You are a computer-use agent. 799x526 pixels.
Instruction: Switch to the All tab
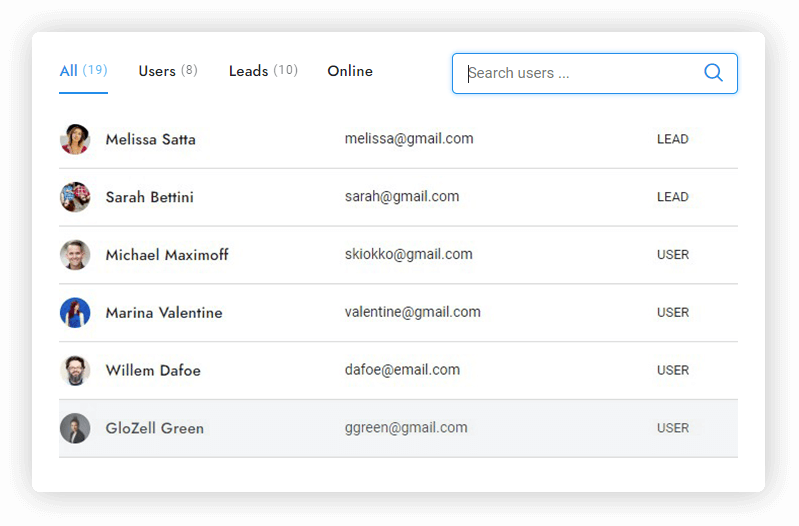click(x=83, y=71)
